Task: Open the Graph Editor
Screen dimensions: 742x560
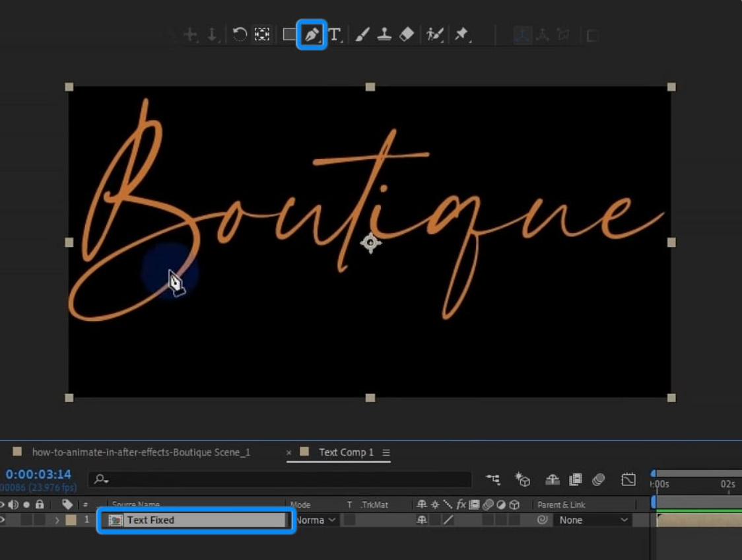Action: [x=628, y=479]
